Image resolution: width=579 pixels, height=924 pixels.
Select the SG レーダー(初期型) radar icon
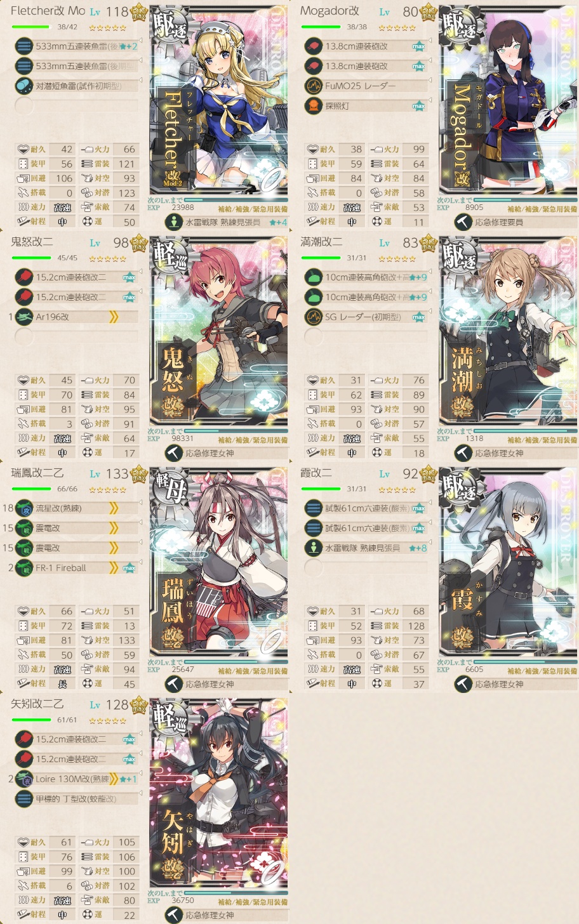point(313,317)
